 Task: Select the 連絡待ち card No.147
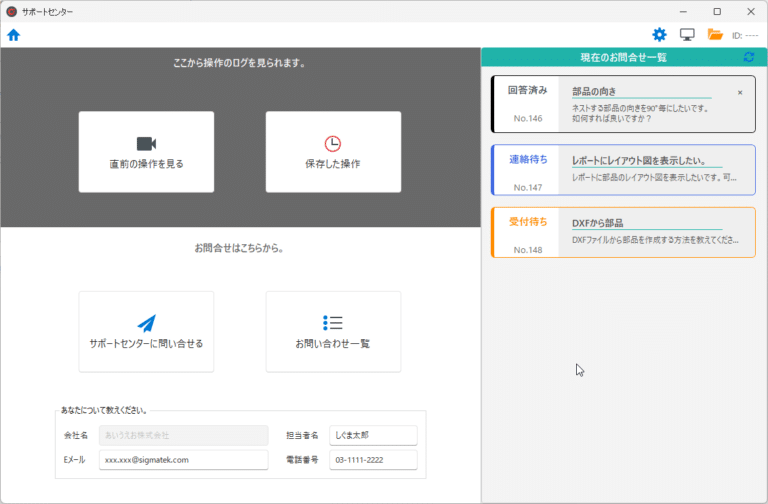pyautogui.click(x=623, y=170)
